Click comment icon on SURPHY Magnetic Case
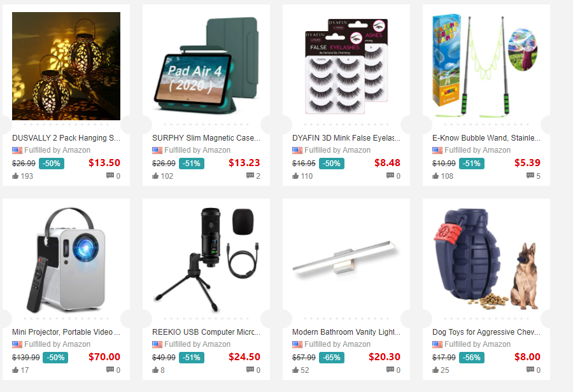 pos(250,176)
